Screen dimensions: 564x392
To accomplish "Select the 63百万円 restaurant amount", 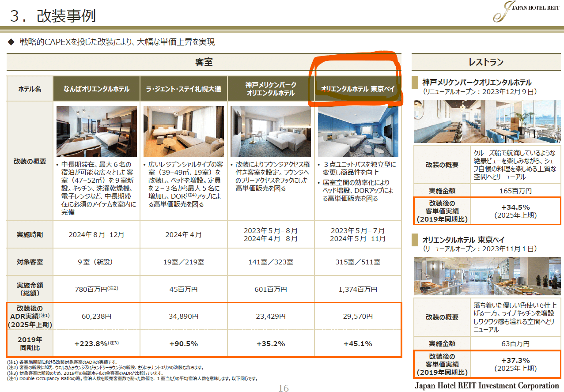I will [515, 343].
